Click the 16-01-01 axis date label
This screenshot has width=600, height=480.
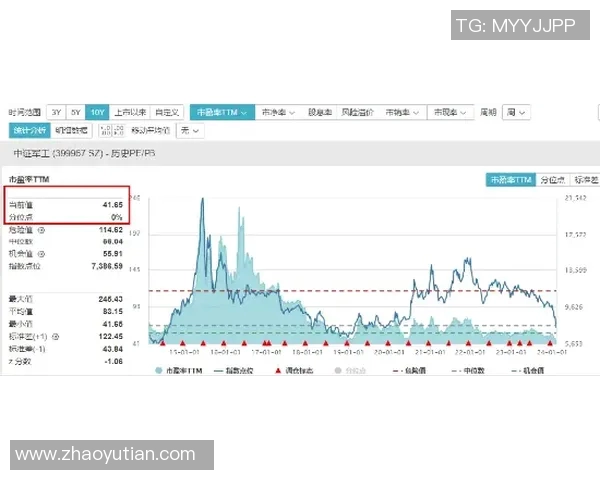[225, 352]
